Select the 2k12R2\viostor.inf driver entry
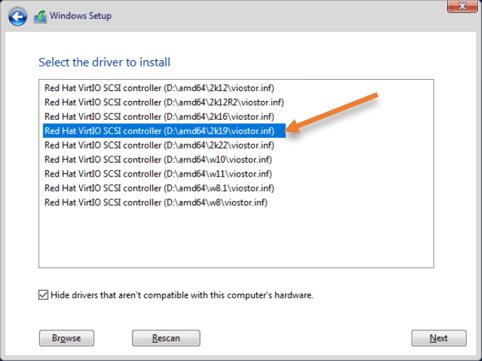 pos(164,102)
